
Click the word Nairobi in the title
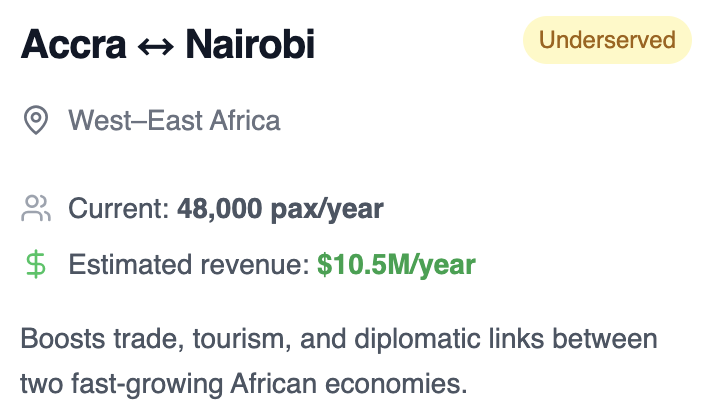(x=250, y=44)
